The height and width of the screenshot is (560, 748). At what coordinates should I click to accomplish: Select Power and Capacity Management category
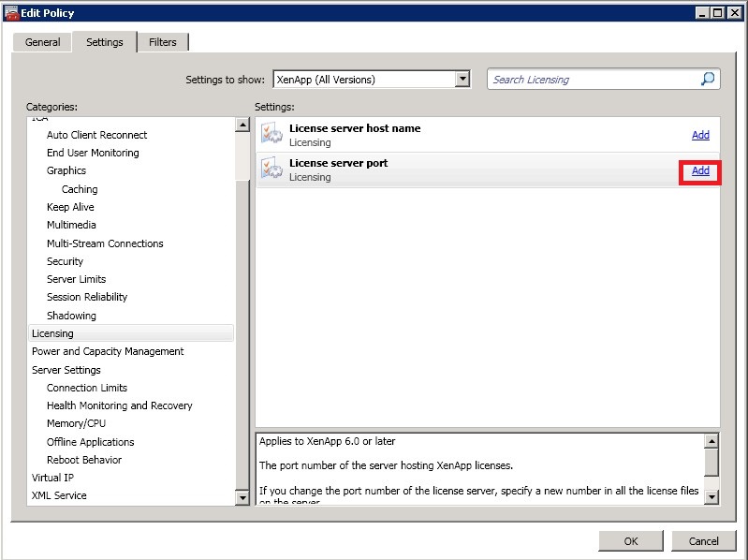(108, 351)
